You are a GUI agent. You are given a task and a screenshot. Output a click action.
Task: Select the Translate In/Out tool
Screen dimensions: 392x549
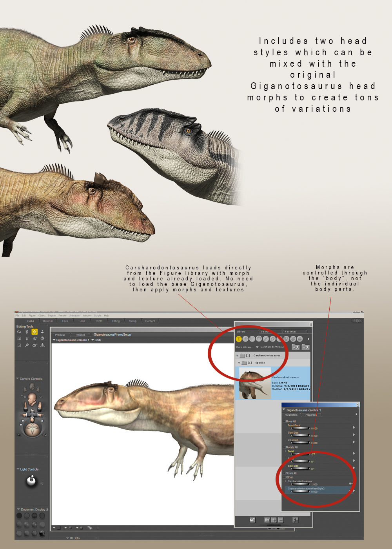42,332
